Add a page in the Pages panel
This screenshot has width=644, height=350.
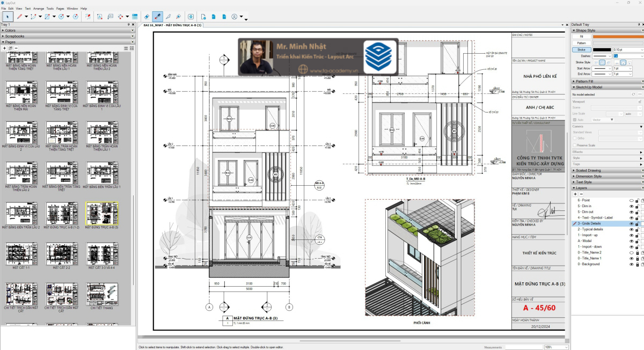click(4, 48)
